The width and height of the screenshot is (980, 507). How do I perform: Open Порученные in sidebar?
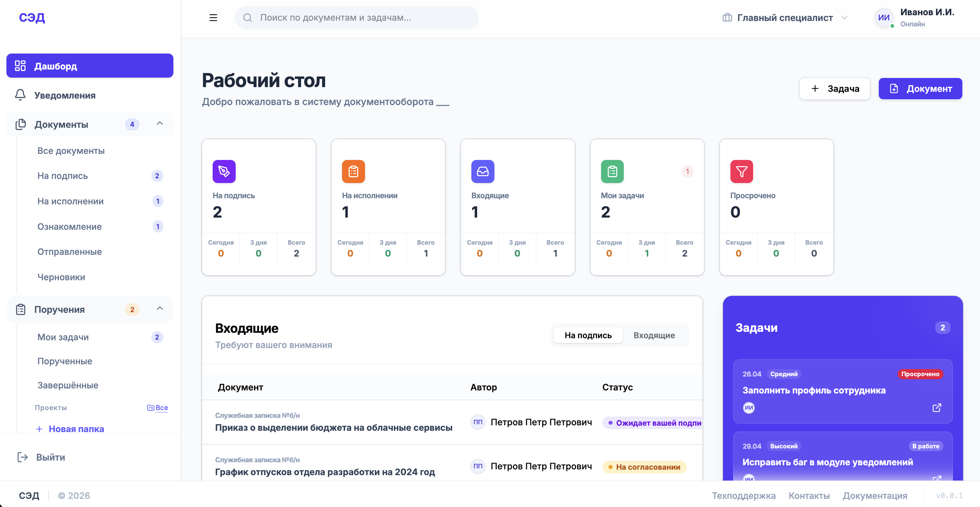(x=101, y=361)
